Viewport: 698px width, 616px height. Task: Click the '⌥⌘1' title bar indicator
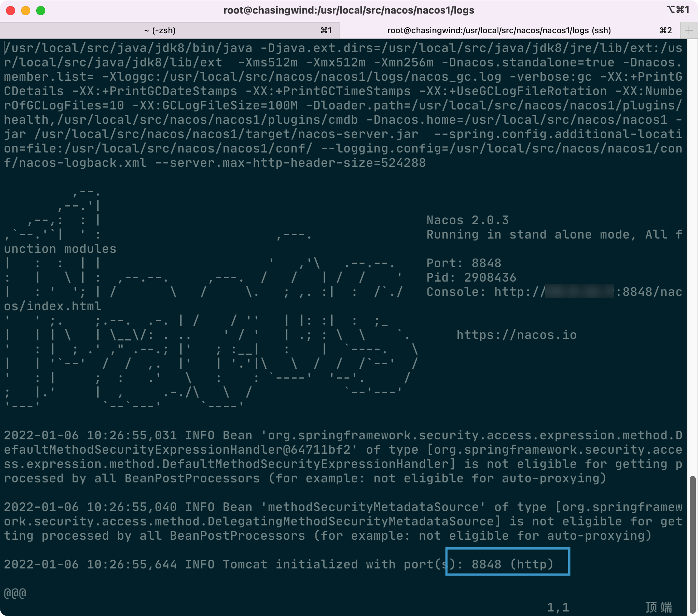tap(678, 10)
